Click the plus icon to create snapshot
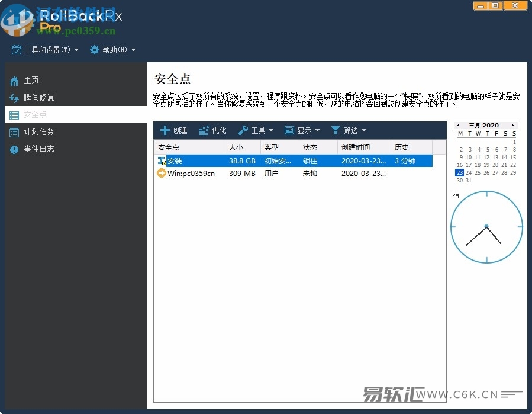Screen dimensions: 532x414 point(165,130)
